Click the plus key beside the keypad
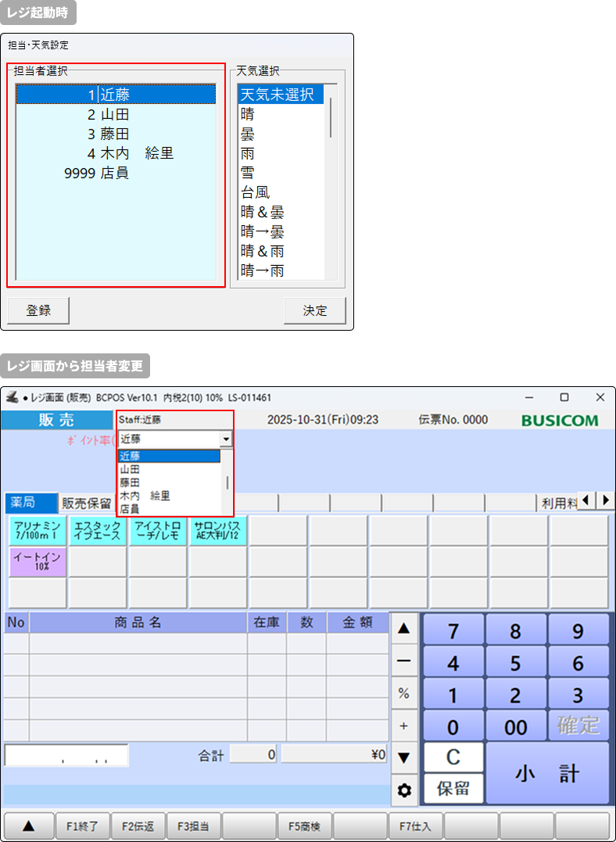This screenshot has width=616, height=842. [404, 726]
